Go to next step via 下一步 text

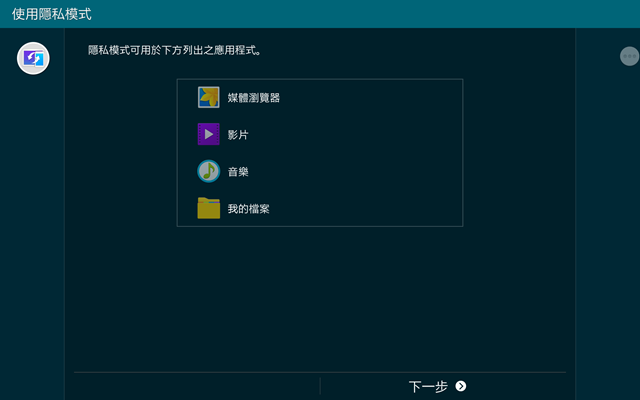[x=428, y=387]
